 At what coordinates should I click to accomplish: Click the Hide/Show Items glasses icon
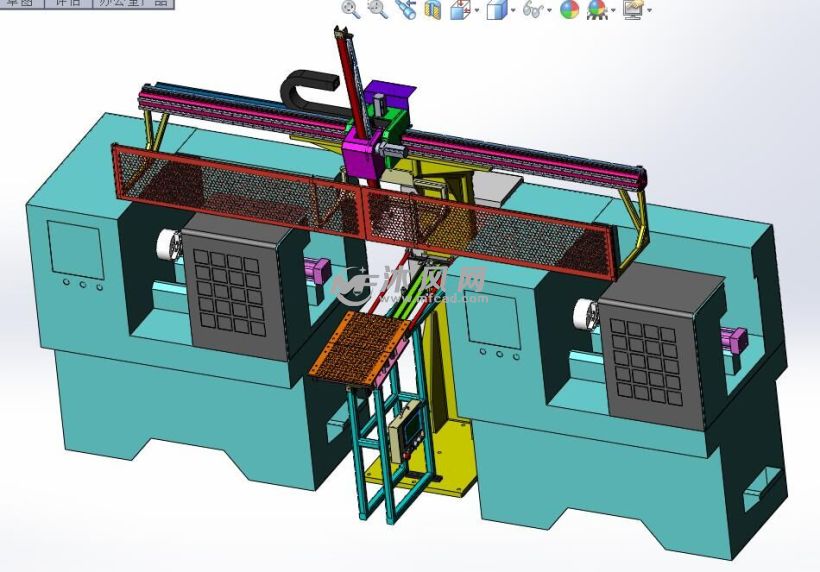coord(533,10)
